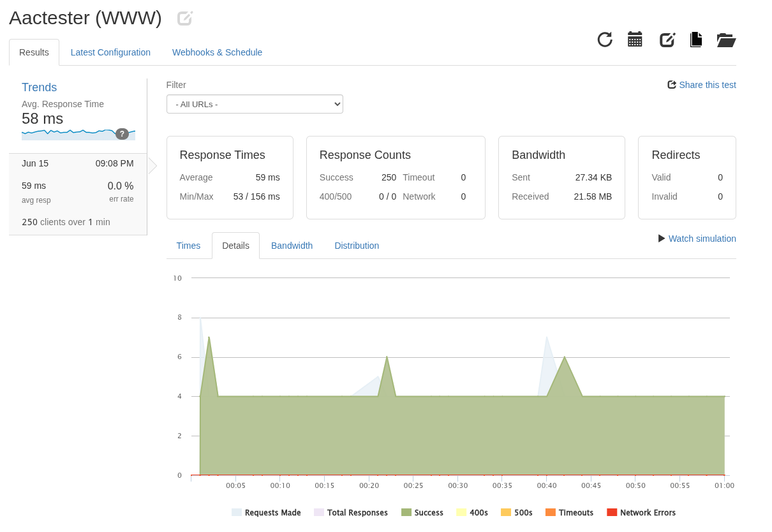Toggle Success legend swatch

click(x=406, y=512)
